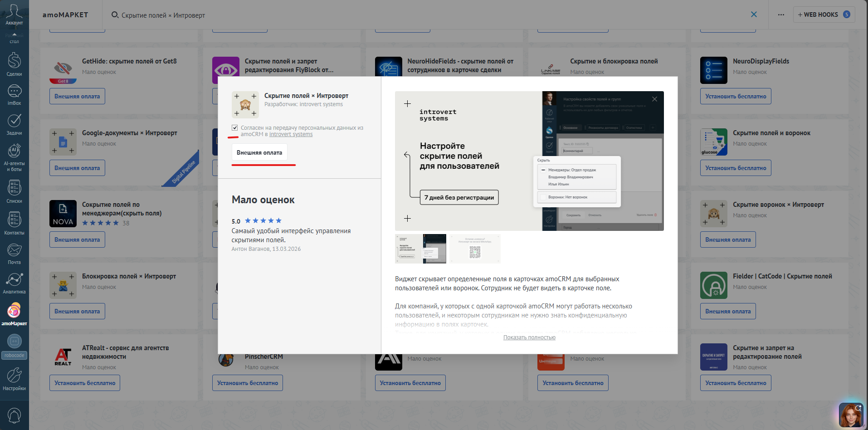Click Внешняя оплата for NOVA Сокрытие полей
This screenshot has height=430, width=868.
77,239
